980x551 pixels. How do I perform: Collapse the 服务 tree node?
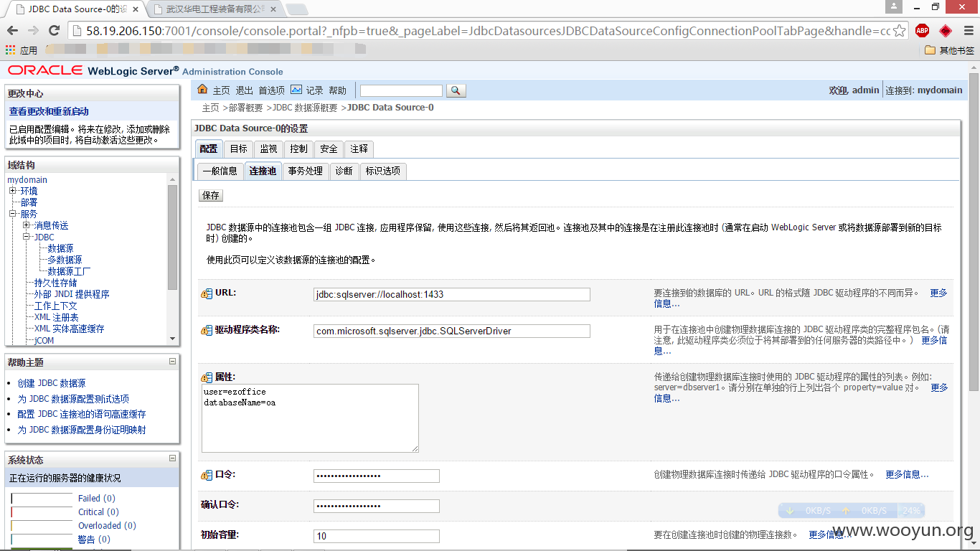(13, 214)
